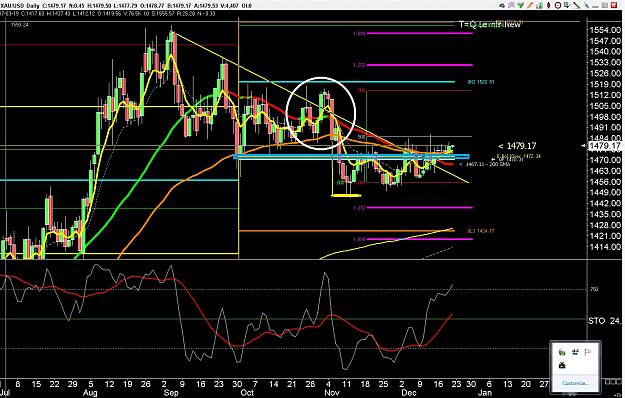This screenshot has width=625, height=398.
Task: Click the Jan month label on time axis
Action: click(484, 392)
